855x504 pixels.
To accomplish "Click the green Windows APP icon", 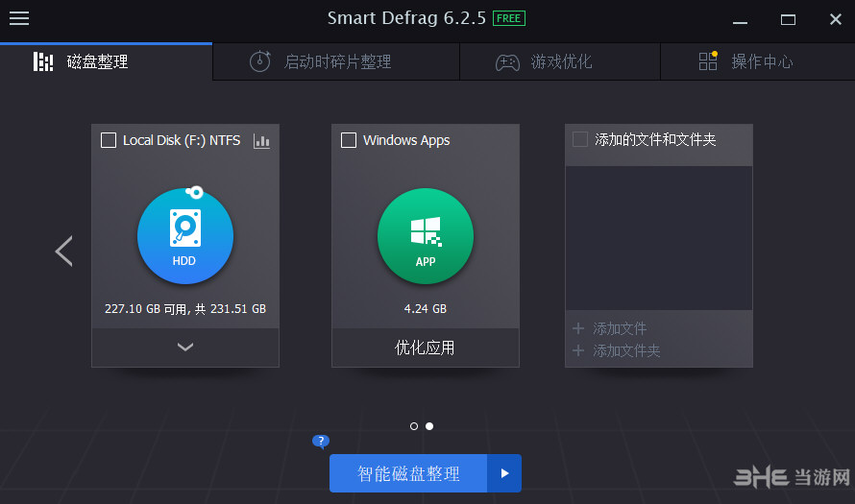I will coord(426,236).
